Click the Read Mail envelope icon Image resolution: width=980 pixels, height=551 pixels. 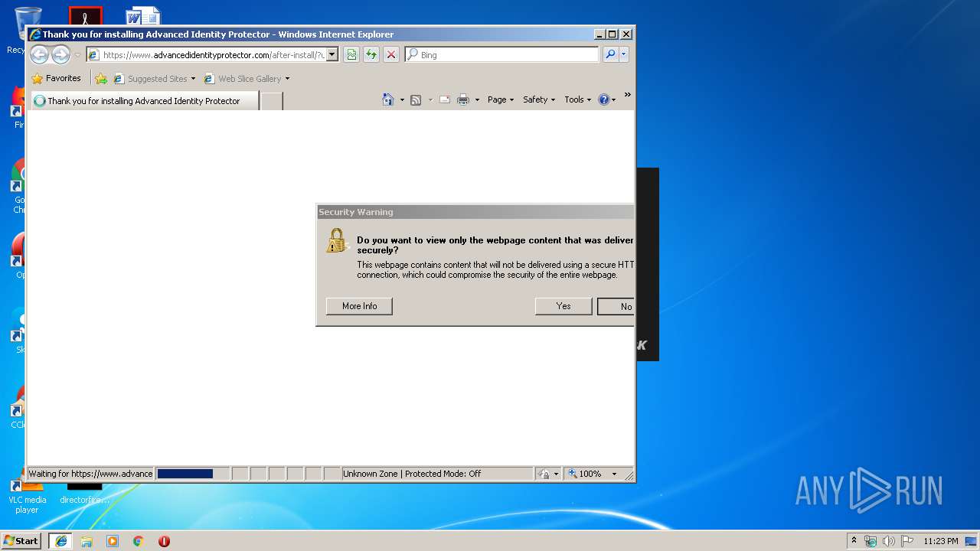tap(445, 99)
